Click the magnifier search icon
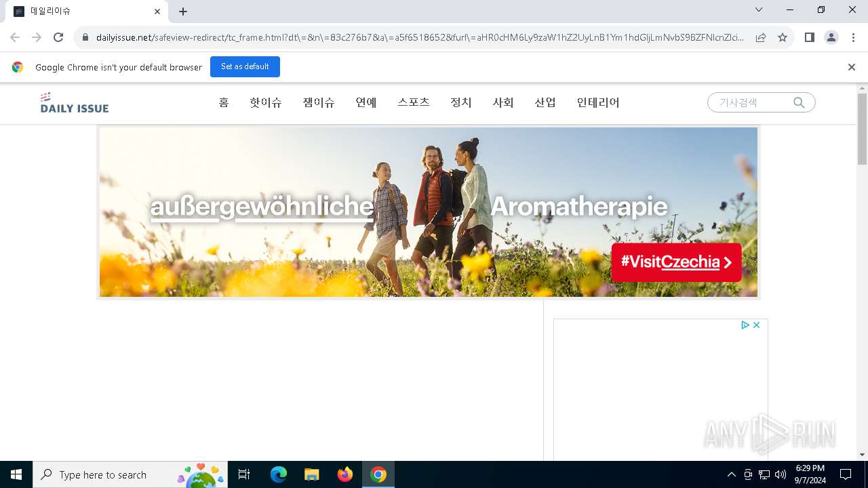Viewport: 868px width, 488px height. click(799, 102)
